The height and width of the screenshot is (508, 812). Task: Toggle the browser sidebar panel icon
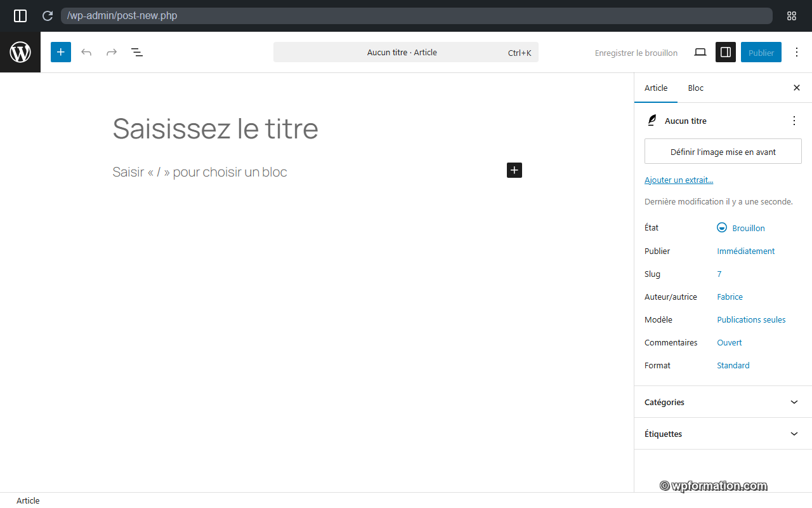coord(20,16)
